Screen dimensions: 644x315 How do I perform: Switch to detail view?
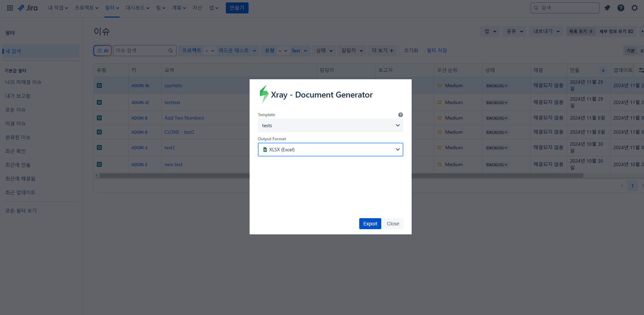pos(616,31)
